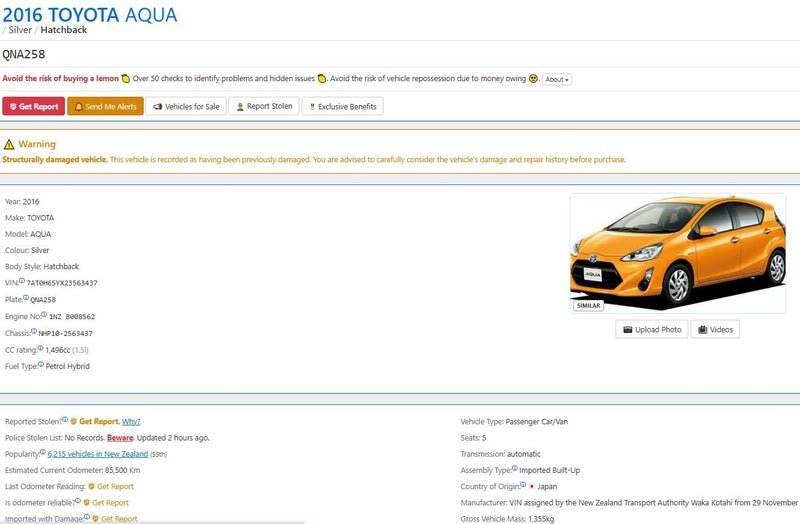This screenshot has width=800, height=524.
Task: Click the Imported with Damage info icon
Action: coord(87,517)
